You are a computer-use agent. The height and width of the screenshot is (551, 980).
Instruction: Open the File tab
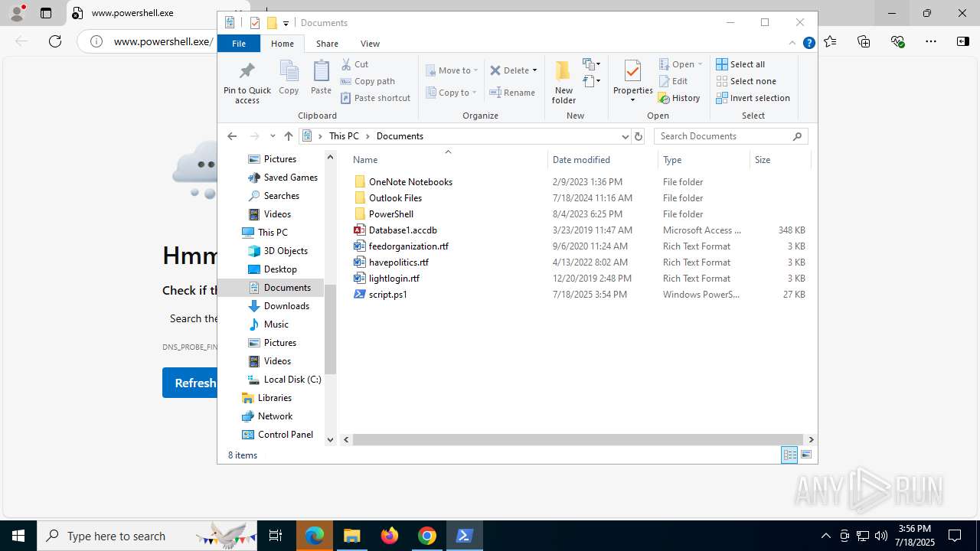239,44
